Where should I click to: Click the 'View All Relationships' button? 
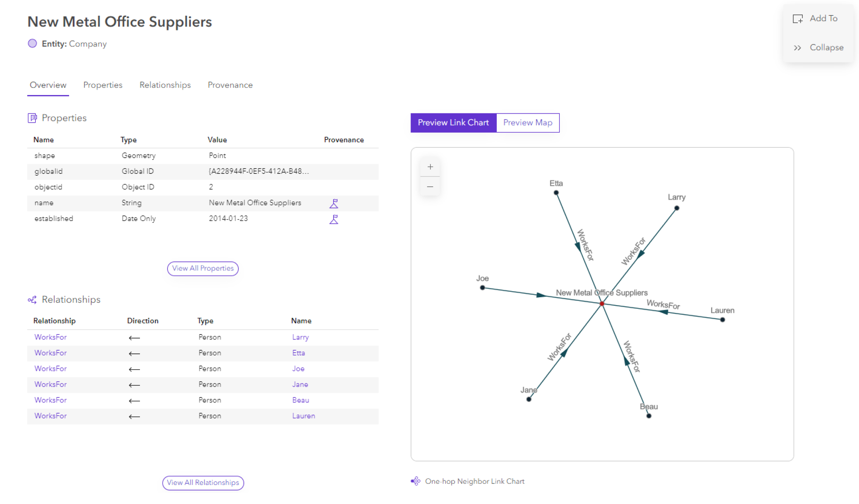202,483
